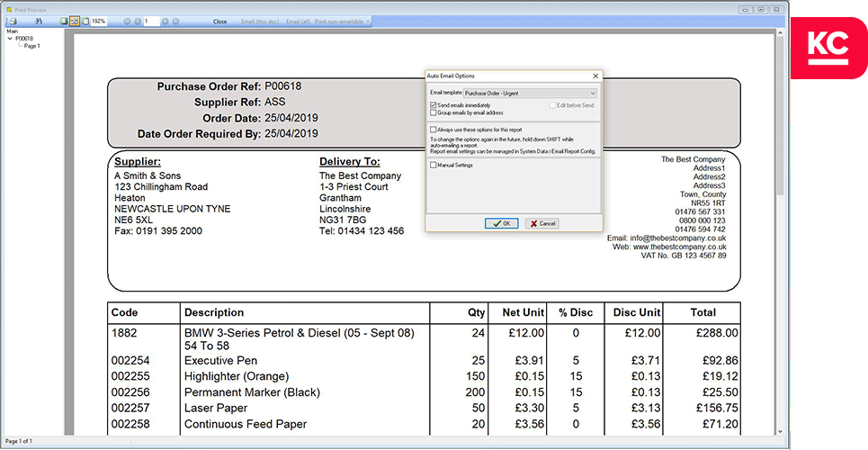The height and width of the screenshot is (450, 868).
Task: Click the status bar text Page 1 of 1
Action: coord(19,442)
